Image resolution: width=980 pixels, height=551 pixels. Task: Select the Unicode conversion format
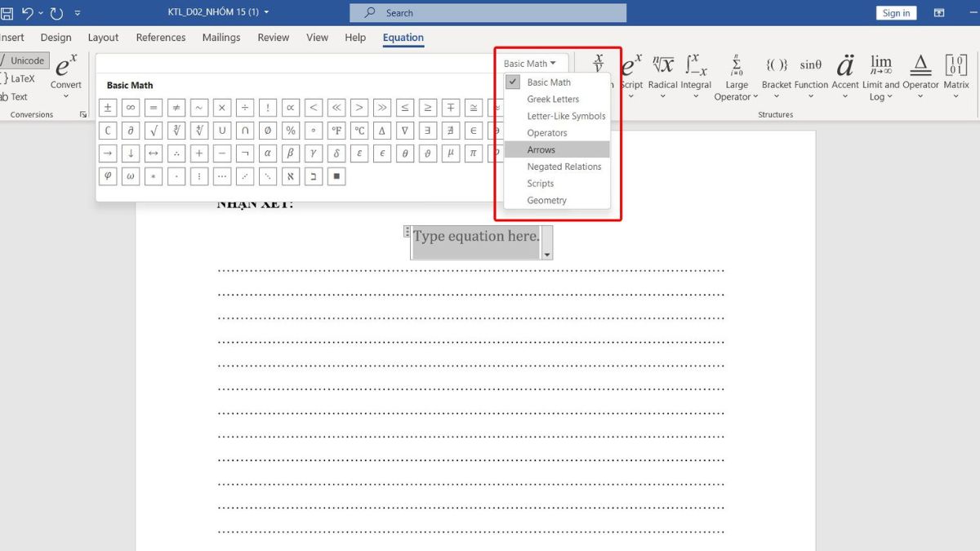(x=24, y=60)
